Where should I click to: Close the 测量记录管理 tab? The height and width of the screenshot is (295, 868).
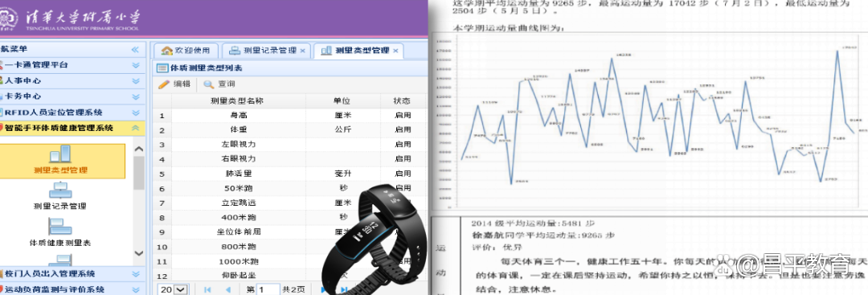tap(303, 51)
